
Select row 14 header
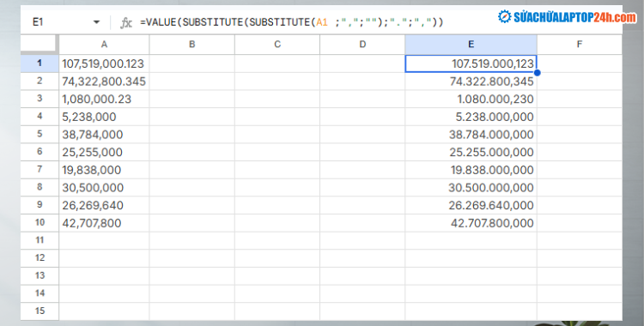pos(39,293)
